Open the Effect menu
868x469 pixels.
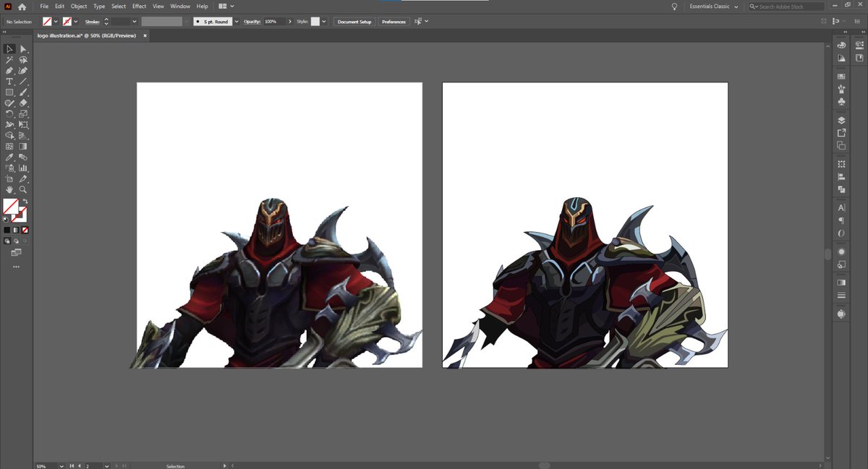tap(139, 7)
